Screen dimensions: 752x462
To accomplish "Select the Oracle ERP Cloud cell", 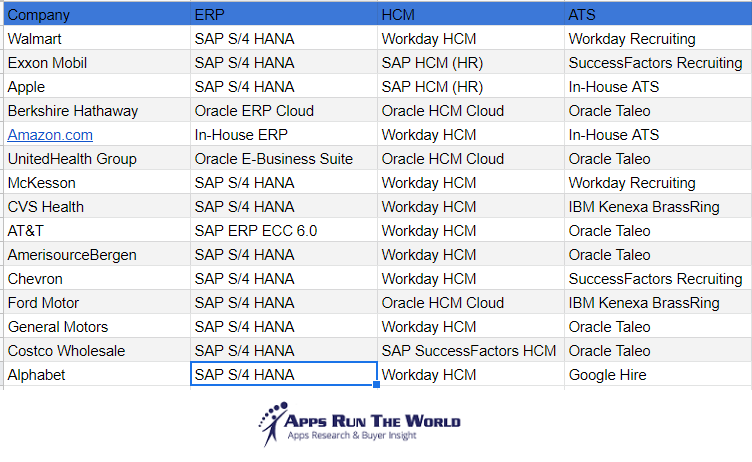I will tap(284, 110).
